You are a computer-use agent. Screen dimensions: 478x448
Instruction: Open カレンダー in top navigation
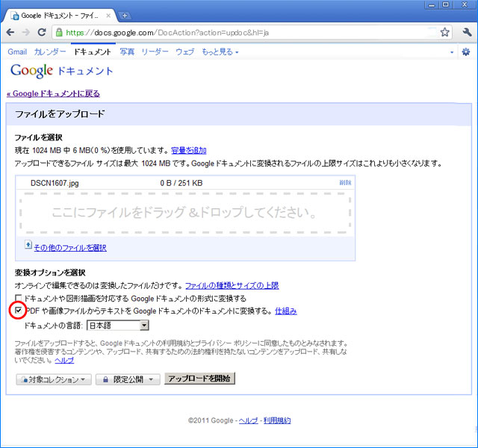coord(50,52)
